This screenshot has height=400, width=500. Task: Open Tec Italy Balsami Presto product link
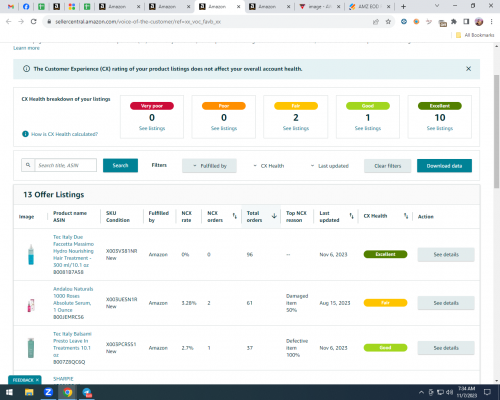coord(72,344)
